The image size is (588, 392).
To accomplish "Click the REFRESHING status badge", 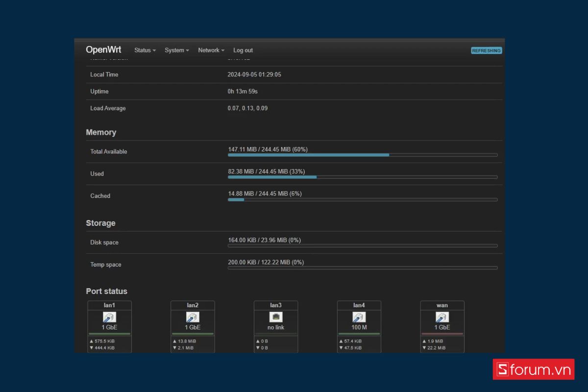I will (487, 50).
